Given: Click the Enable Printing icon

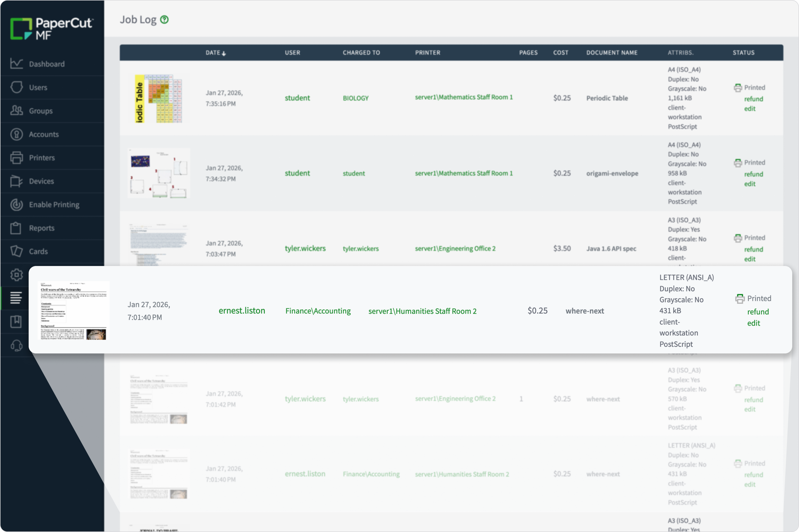Looking at the screenshot, I should [16, 204].
